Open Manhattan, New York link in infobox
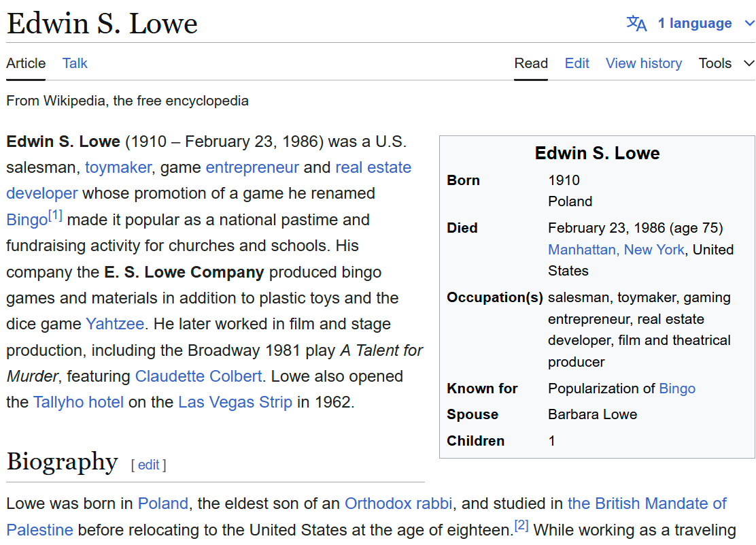This screenshot has width=756, height=545. [x=616, y=250]
